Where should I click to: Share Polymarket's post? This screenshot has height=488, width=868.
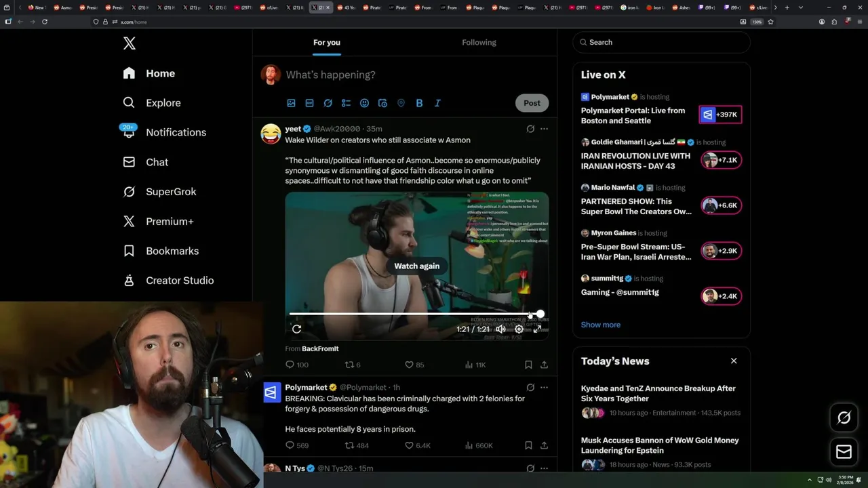(x=544, y=445)
